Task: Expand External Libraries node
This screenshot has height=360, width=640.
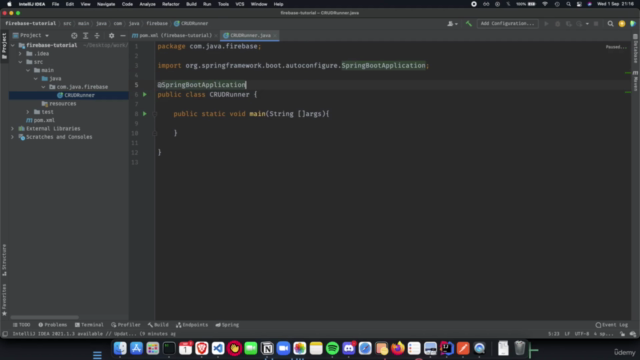Action: [x=13, y=129]
